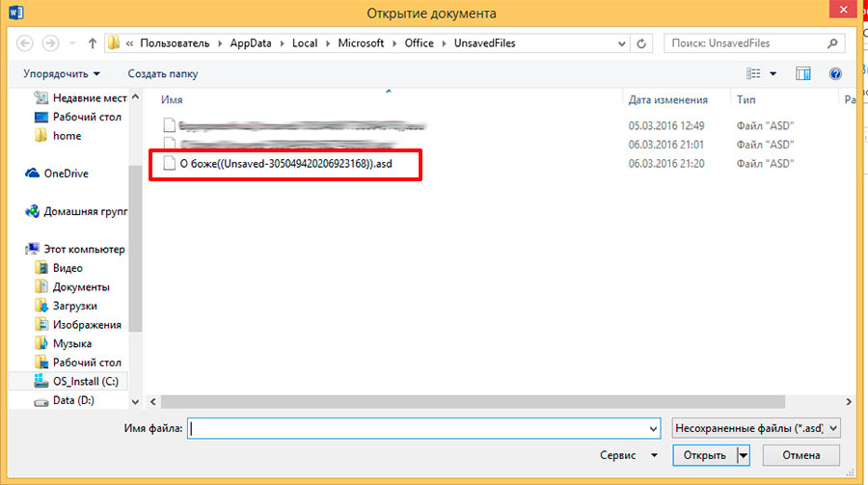Click the folder icon in address bar
Viewport: 868px width, 485px height.
pyautogui.click(x=114, y=42)
